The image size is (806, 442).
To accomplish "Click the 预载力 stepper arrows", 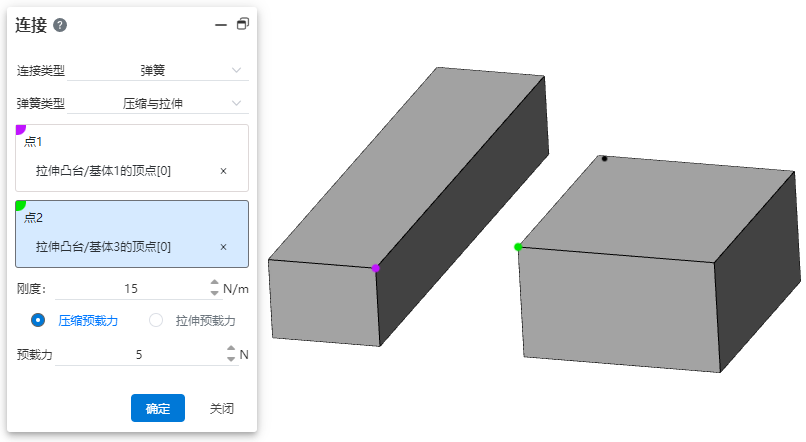I will 231,354.
